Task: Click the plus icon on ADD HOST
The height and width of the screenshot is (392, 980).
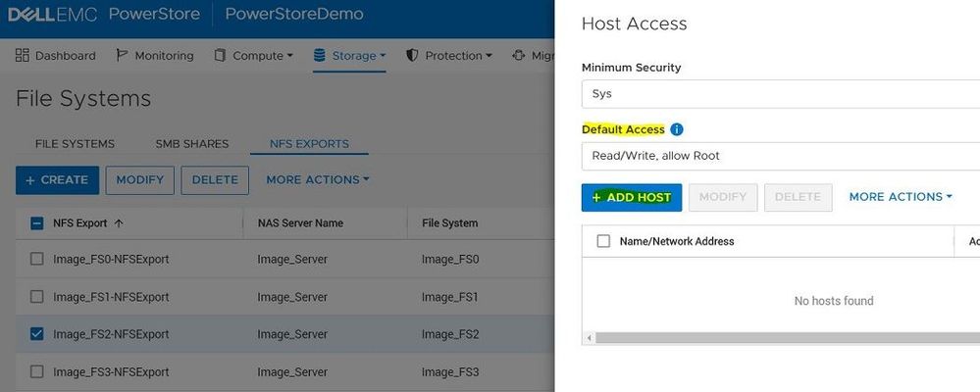Action: click(596, 197)
